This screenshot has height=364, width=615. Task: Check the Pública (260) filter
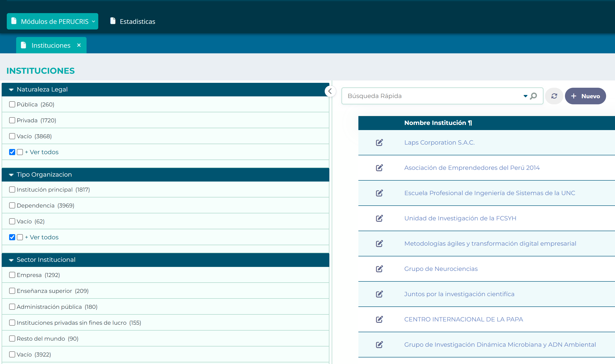pyautogui.click(x=12, y=105)
